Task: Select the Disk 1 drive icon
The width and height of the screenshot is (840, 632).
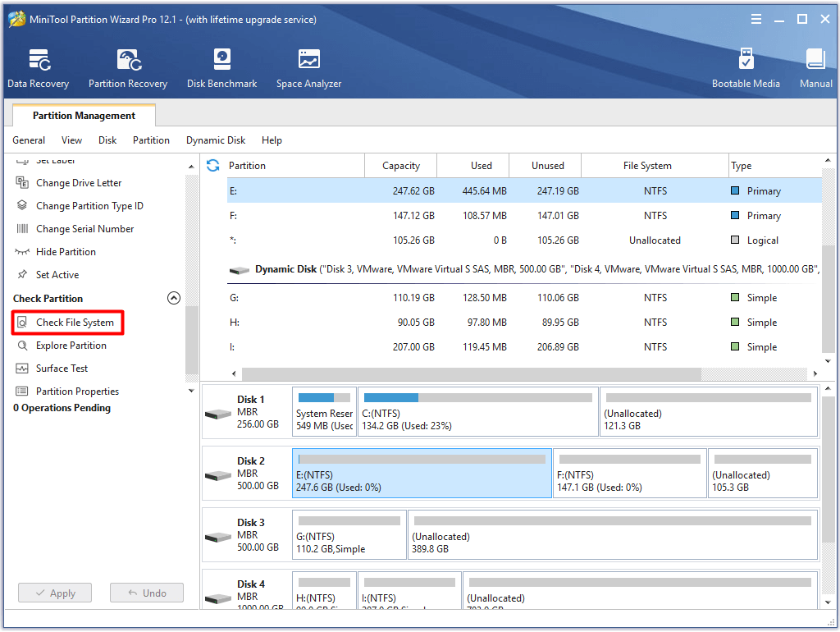Action: (x=218, y=414)
